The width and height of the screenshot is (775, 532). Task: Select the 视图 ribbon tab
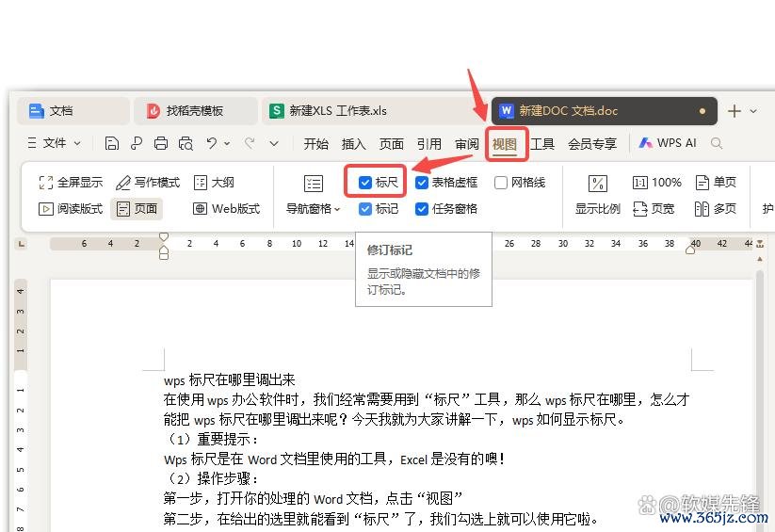505,144
